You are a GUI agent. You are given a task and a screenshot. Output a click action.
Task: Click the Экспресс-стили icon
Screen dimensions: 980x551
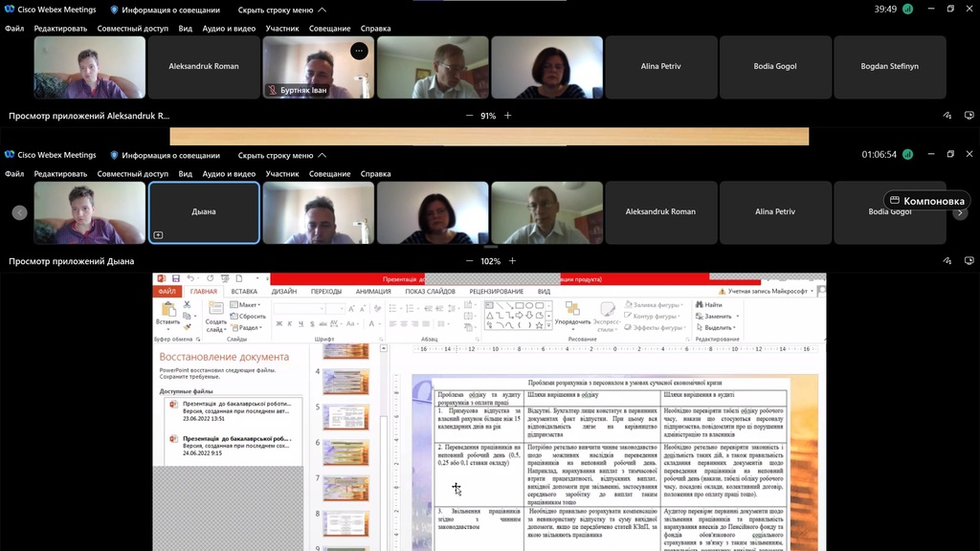(x=606, y=310)
